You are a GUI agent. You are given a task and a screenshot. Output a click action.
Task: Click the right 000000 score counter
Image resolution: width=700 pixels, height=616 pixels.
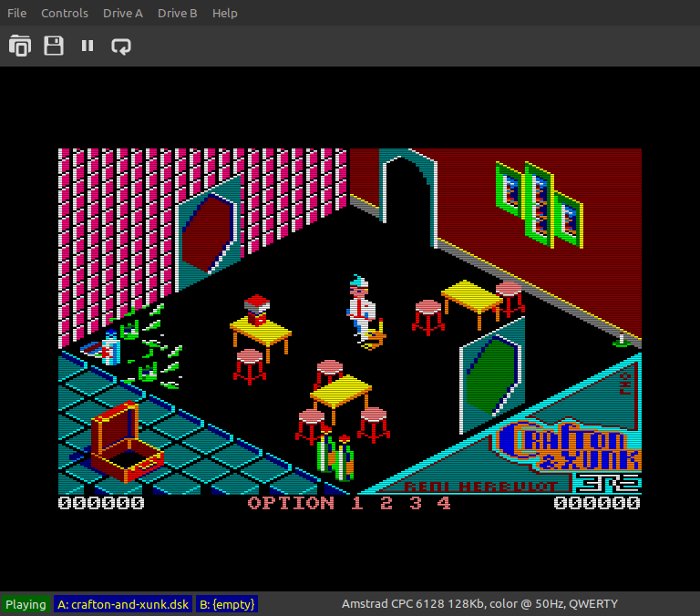click(x=597, y=503)
